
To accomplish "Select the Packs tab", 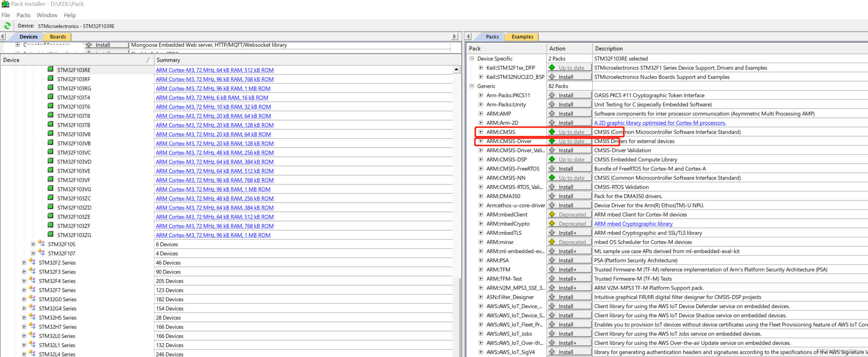I will click(x=492, y=37).
